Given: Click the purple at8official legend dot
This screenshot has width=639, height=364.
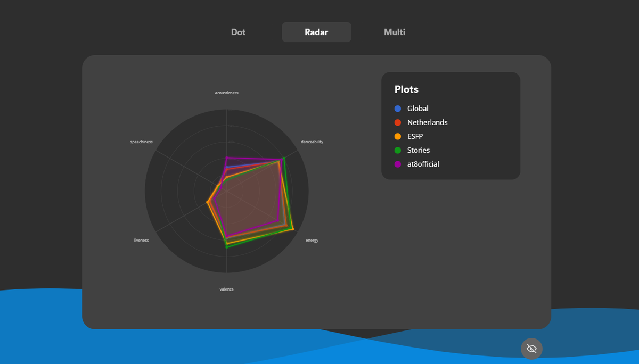Looking at the screenshot, I should point(398,164).
